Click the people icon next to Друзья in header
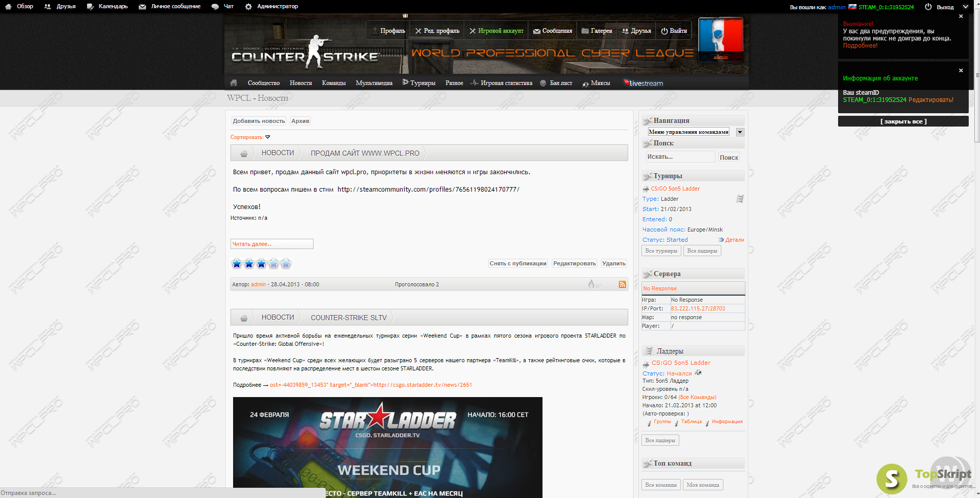Viewport: 980px width, 498px height. pyautogui.click(x=625, y=31)
